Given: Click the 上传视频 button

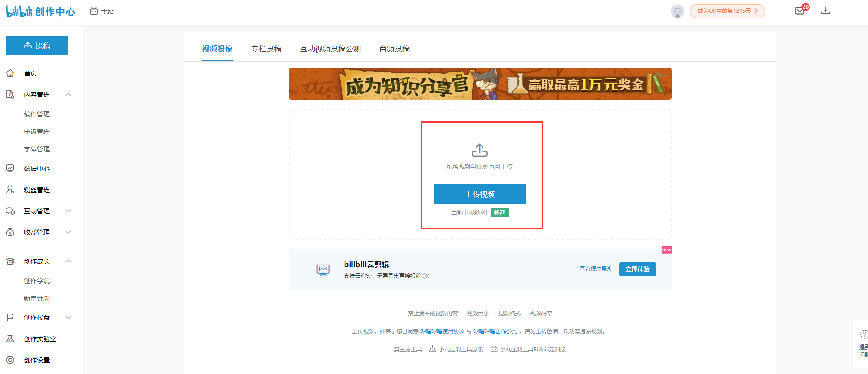Looking at the screenshot, I should click(480, 194).
